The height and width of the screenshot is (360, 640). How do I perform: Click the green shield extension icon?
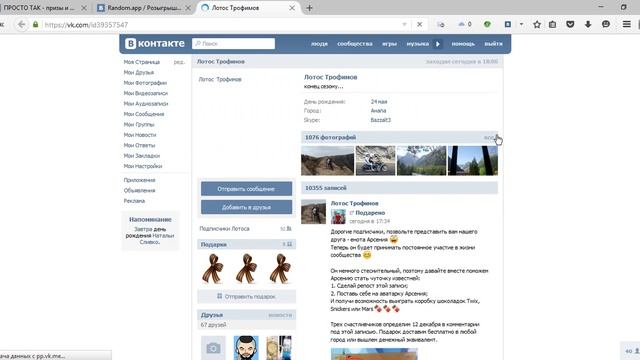point(487,24)
